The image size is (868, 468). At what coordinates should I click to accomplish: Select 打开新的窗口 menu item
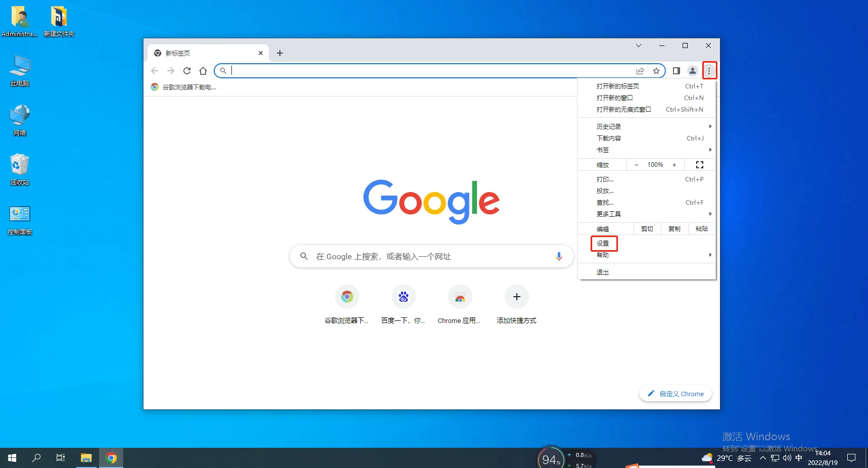(647, 98)
